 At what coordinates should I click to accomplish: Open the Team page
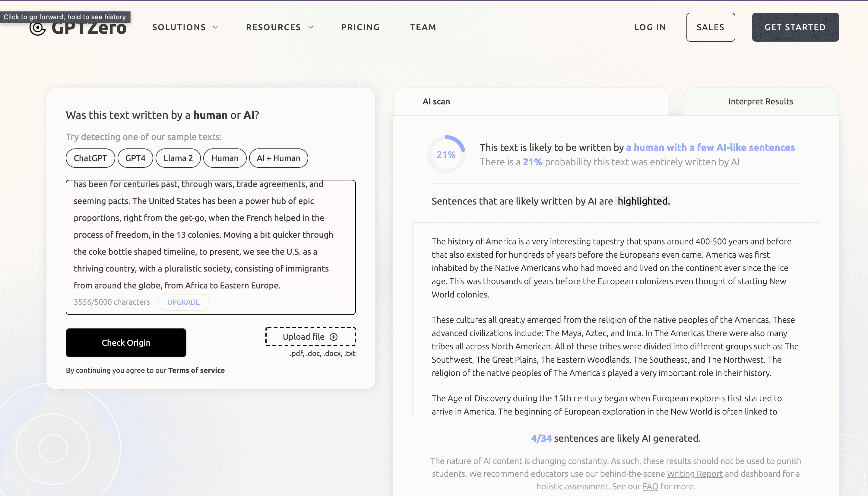pos(423,27)
